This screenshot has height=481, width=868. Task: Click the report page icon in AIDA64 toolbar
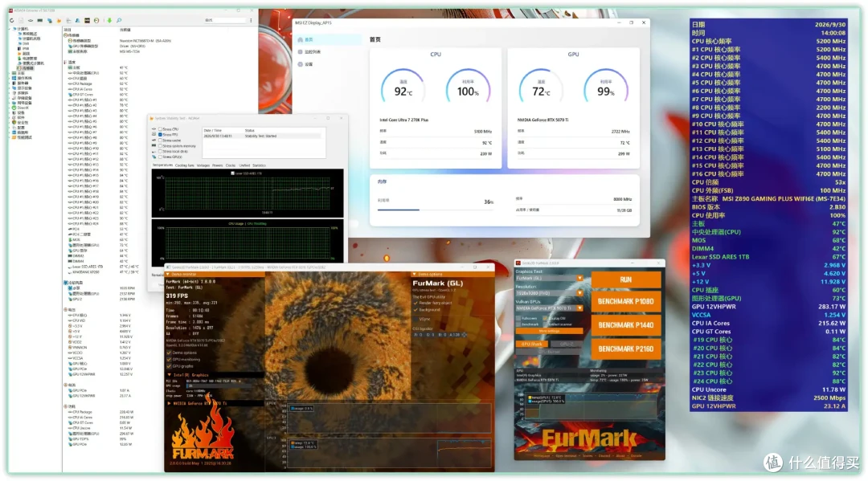(21, 20)
